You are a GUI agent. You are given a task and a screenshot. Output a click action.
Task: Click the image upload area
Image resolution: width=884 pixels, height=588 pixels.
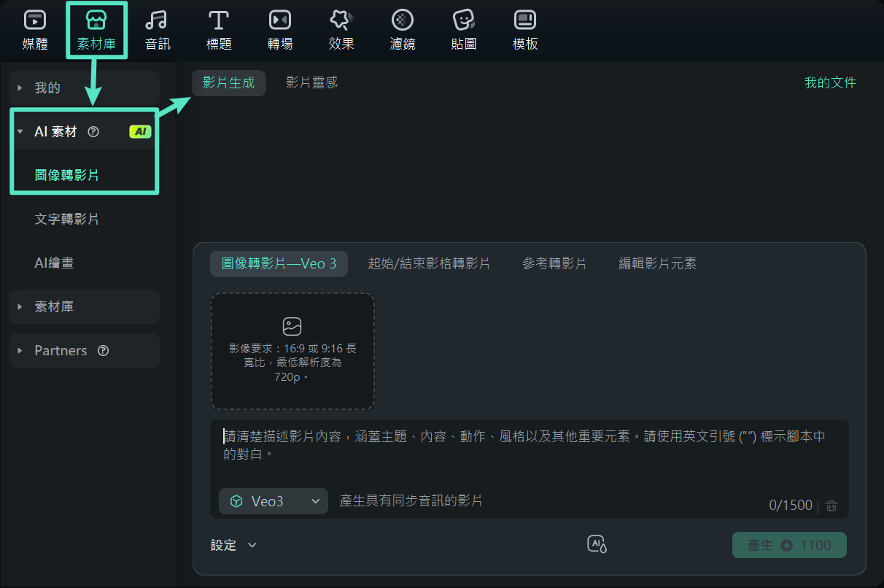292,351
